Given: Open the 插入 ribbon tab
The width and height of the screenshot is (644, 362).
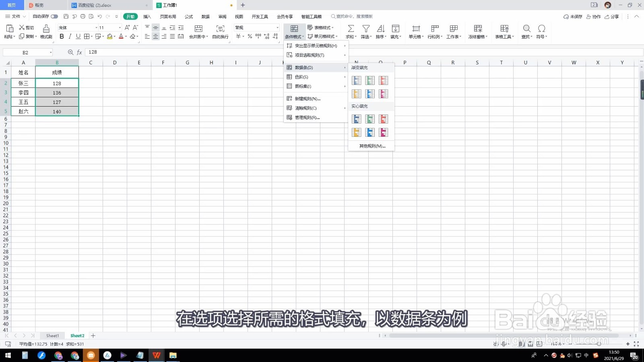Looking at the screenshot, I should [x=147, y=16].
